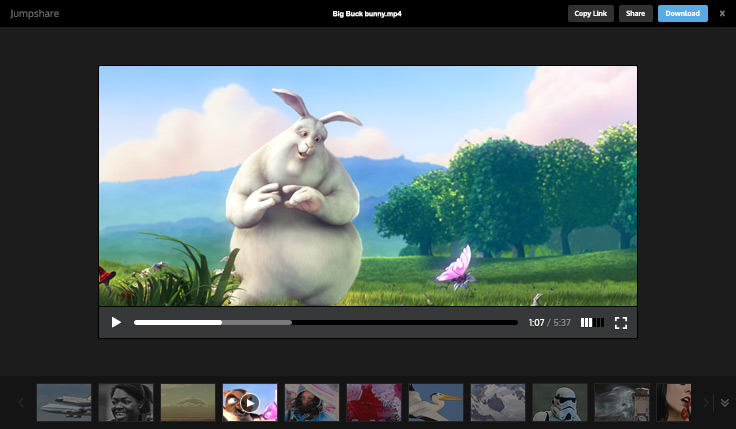Open the red lips woman thumbnail
The height and width of the screenshot is (429, 736).
(674, 402)
